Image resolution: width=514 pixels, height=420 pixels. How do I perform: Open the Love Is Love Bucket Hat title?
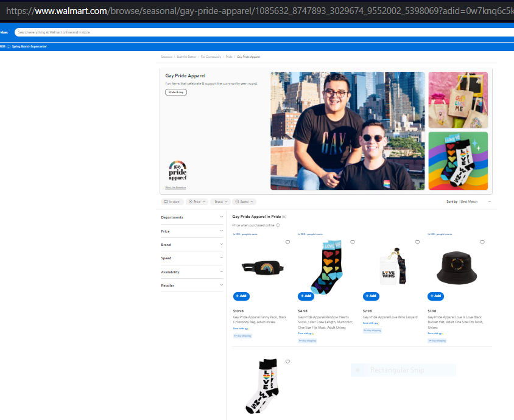pyautogui.click(x=456, y=323)
